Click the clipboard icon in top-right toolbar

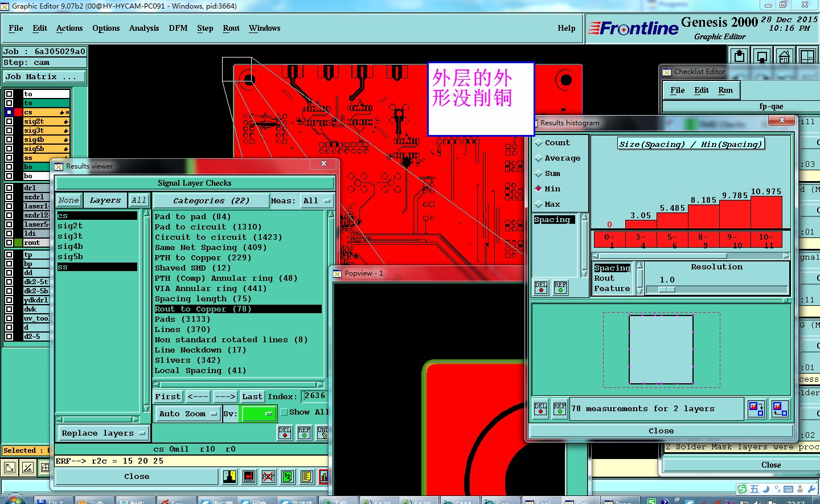(739, 56)
